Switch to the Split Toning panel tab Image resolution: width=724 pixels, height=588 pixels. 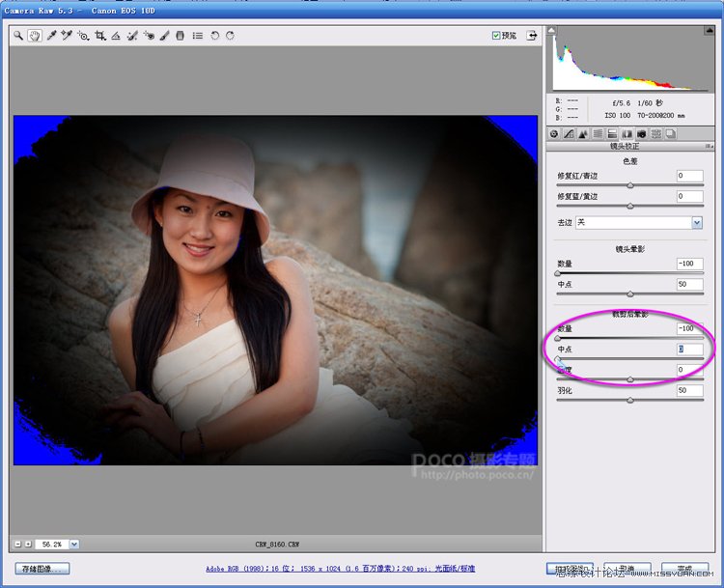point(612,134)
